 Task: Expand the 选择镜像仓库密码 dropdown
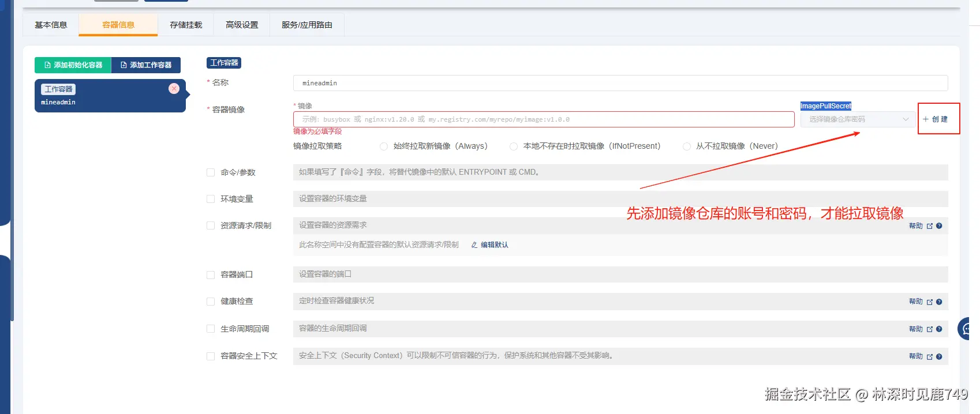(857, 119)
